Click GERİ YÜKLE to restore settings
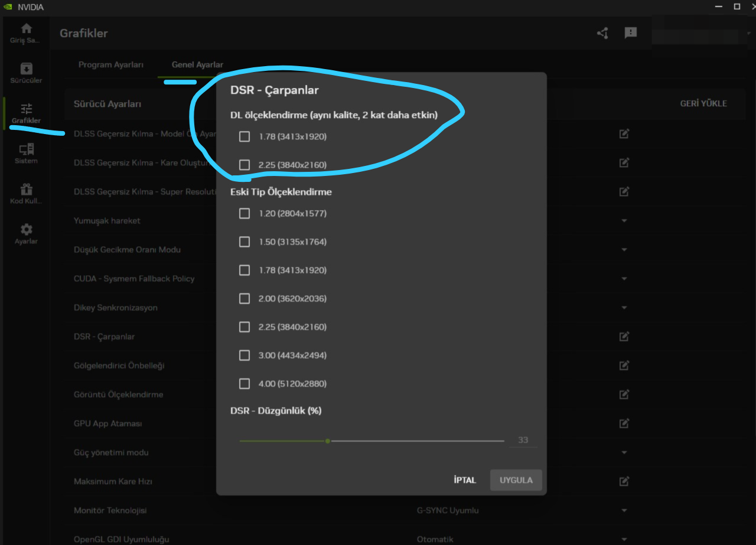Viewport: 756px width, 545px height. click(x=703, y=103)
